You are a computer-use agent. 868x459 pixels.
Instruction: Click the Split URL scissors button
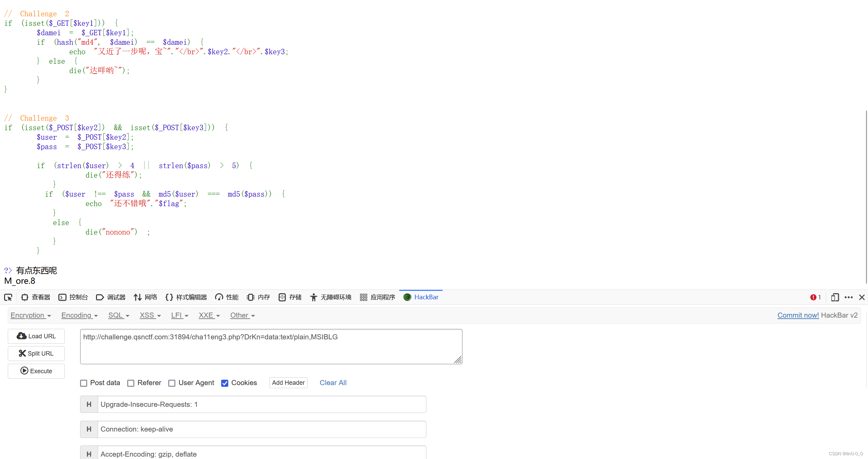(x=36, y=353)
